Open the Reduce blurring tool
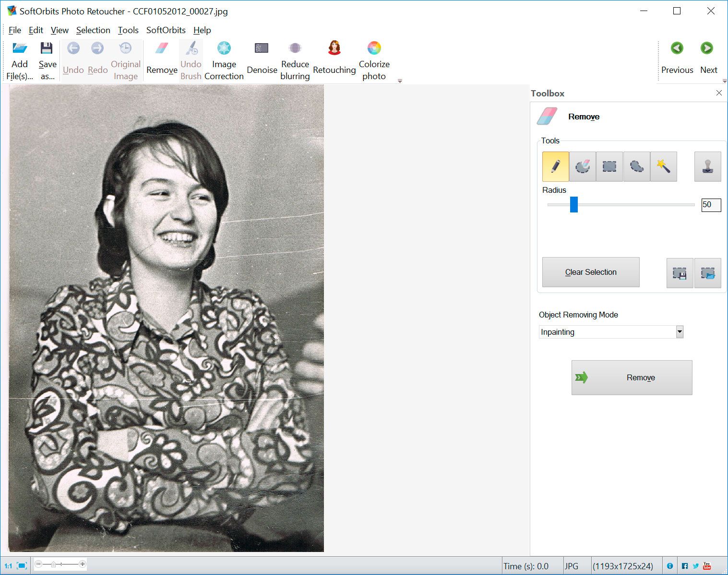 pos(295,58)
